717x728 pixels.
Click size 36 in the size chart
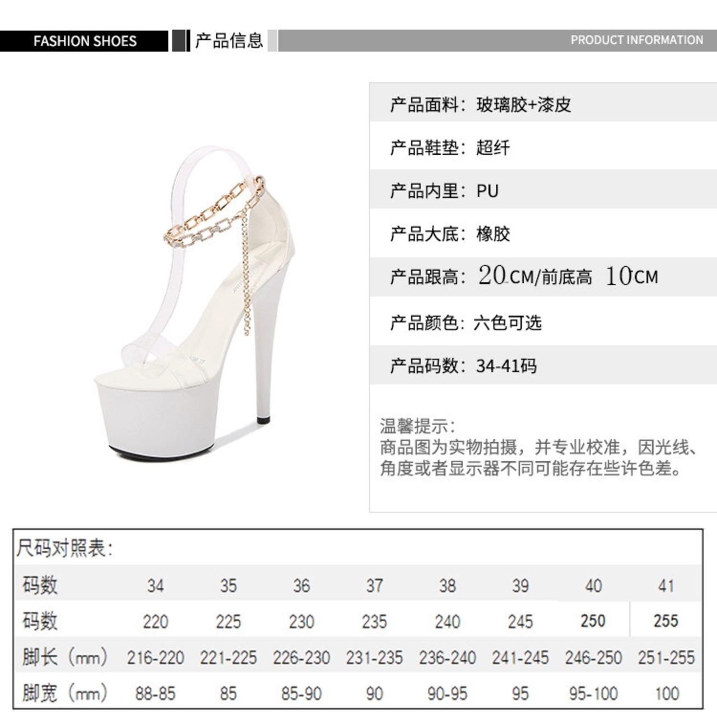[301, 586]
